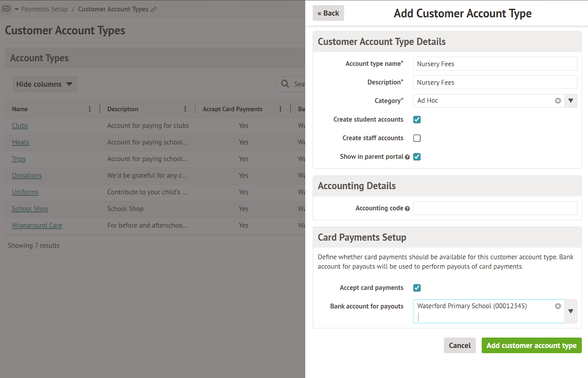588x378 pixels.
Task: Expand the Category dropdown arrow
Action: tap(570, 101)
